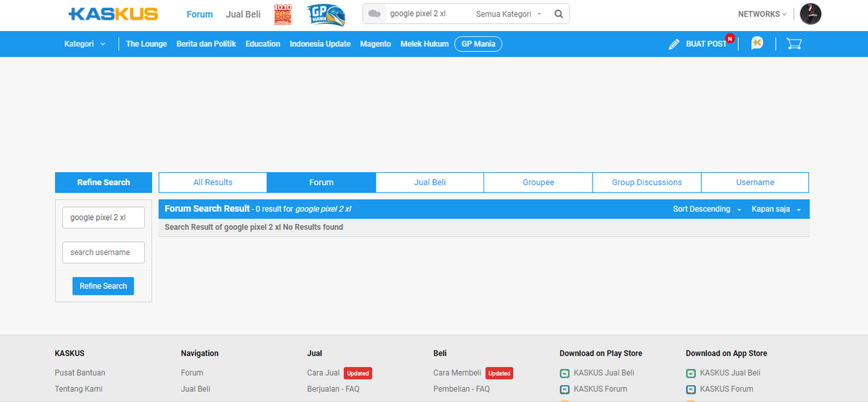Open the Pusat Bantuan footer link

80,373
